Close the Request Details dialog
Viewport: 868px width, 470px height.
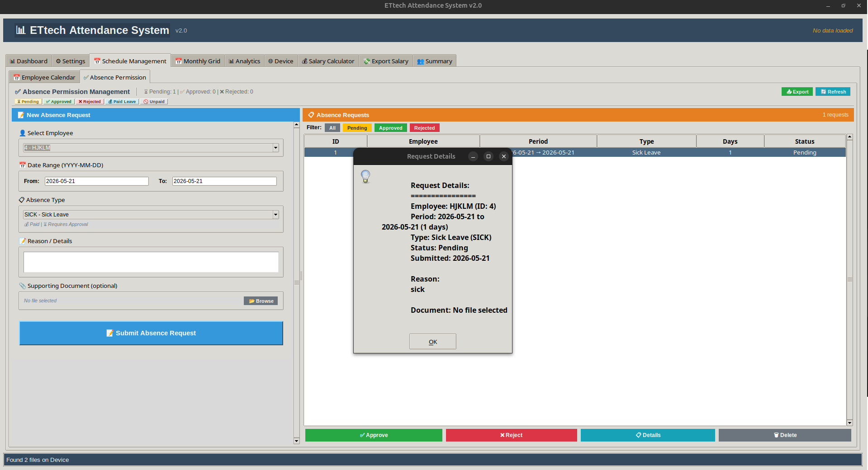coord(504,156)
